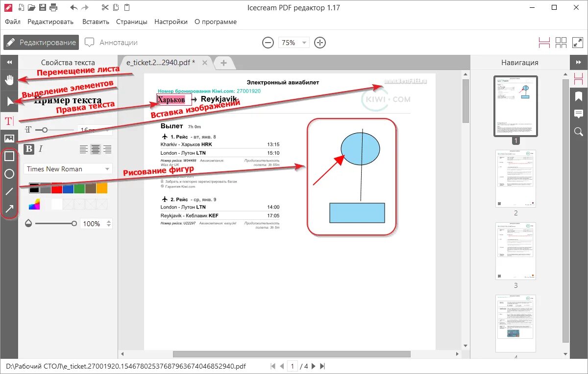Open the Файл menu

pyautogui.click(x=13, y=22)
